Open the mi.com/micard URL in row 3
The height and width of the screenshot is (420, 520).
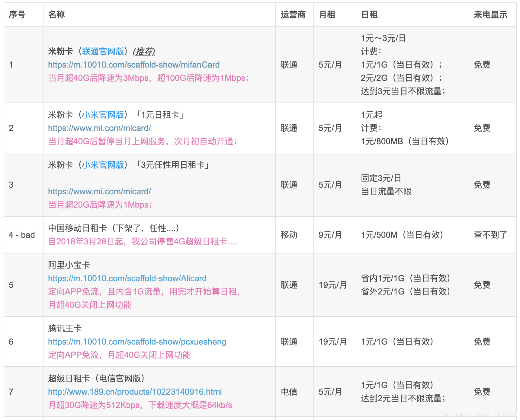pos(99,192)
